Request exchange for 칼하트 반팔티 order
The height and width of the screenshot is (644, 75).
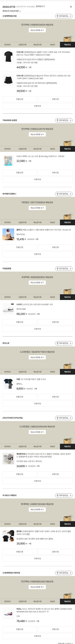(55, 552)
